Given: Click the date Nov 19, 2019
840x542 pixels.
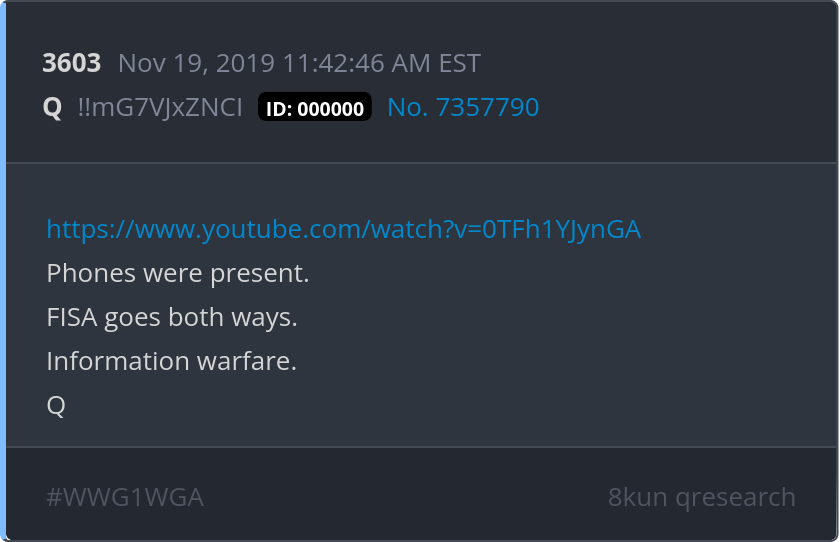Looking at the screenshot, I should pos(197,63).
